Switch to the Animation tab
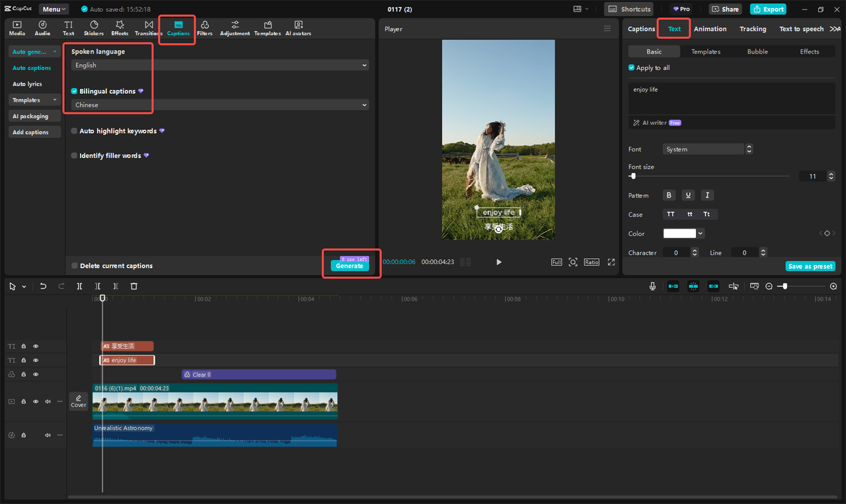This screenshot has width=846, height=504. pyautogui.click(x=710, y=28)
